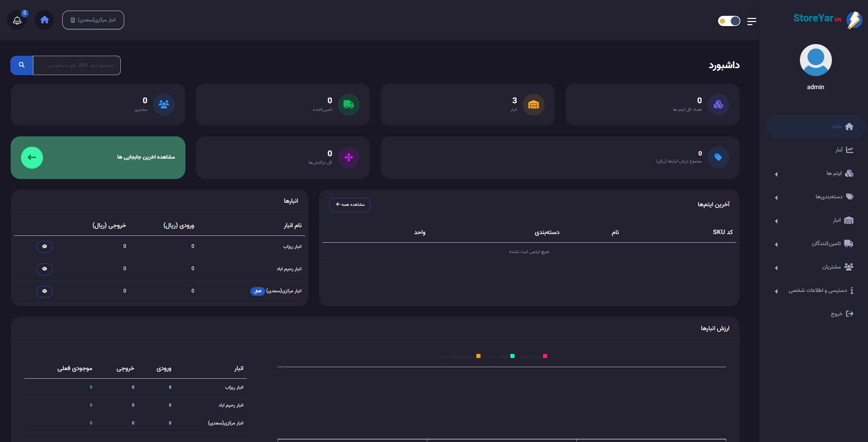The height and width of the screenshot is (442, 868).
Task: View details of انبار مرکزی(سعدی) eye button
Action: click(44, 291)
